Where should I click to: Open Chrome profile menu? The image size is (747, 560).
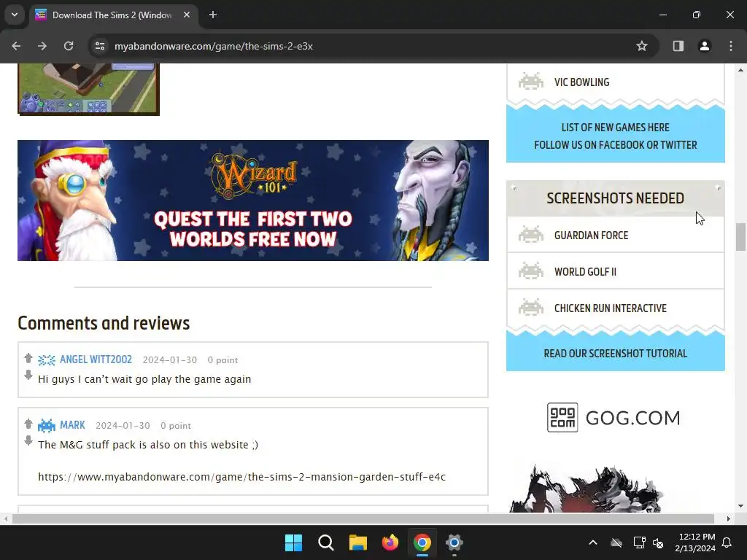click(705, 46)
